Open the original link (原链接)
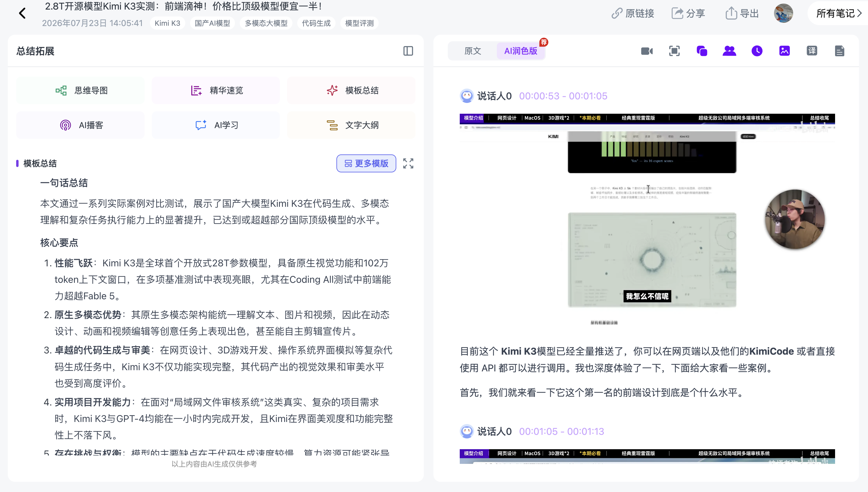 pos(632,13)
